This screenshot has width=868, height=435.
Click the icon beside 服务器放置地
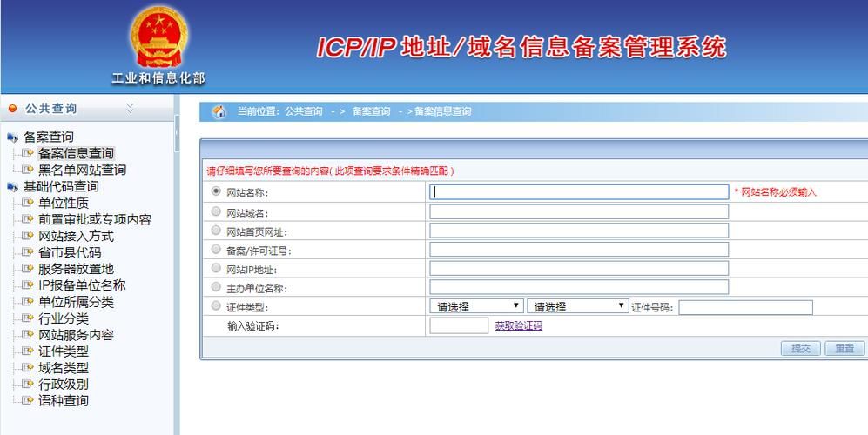(x=28, y=269)
